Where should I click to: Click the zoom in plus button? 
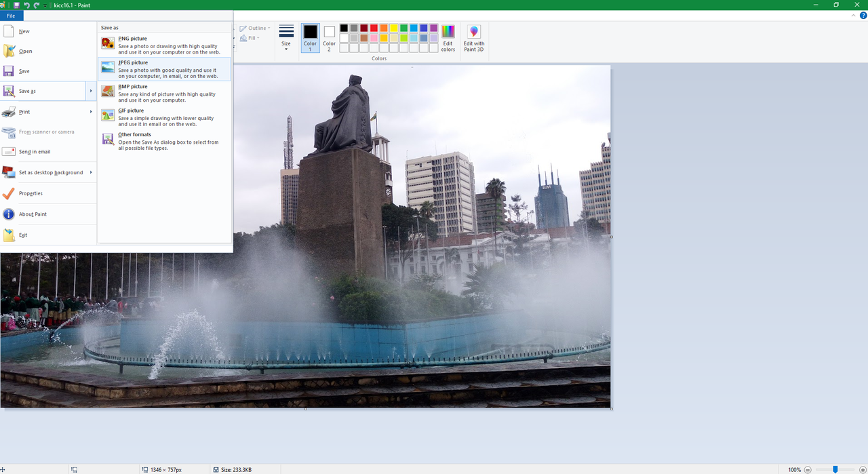click(x=861, y=469)
